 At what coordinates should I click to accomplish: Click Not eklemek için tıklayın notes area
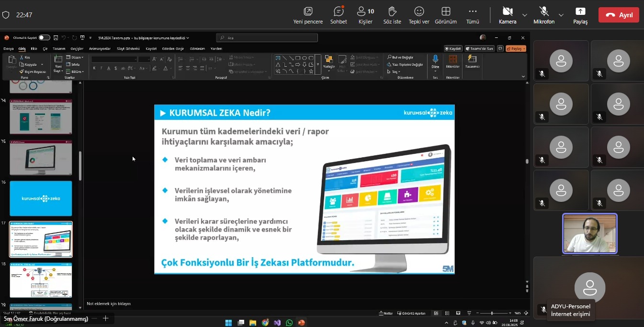[x=109, y=304]
